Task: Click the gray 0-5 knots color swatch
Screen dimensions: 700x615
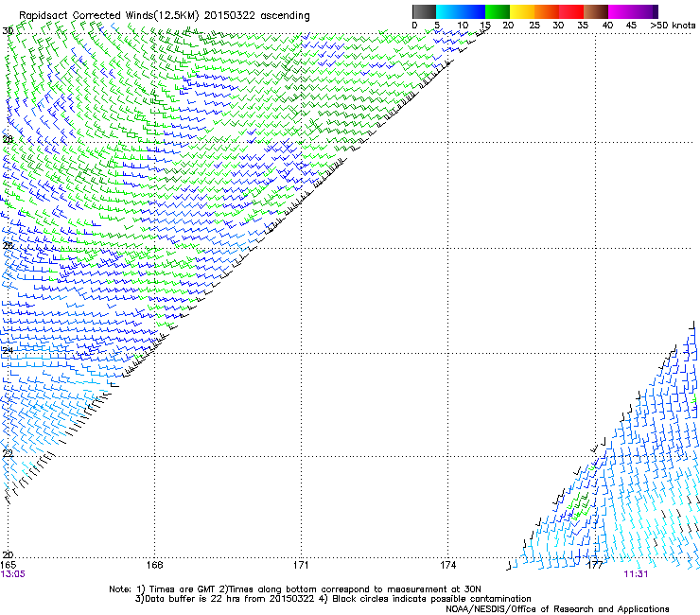Action: pos(424,11)
